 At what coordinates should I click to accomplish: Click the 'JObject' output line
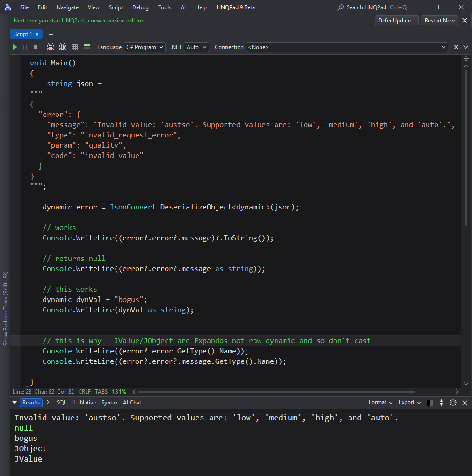click(31, 448)
